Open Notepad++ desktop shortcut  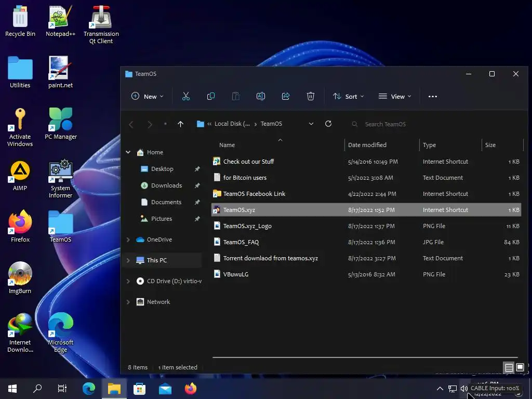pyautogui.click(x=60, y=21)
